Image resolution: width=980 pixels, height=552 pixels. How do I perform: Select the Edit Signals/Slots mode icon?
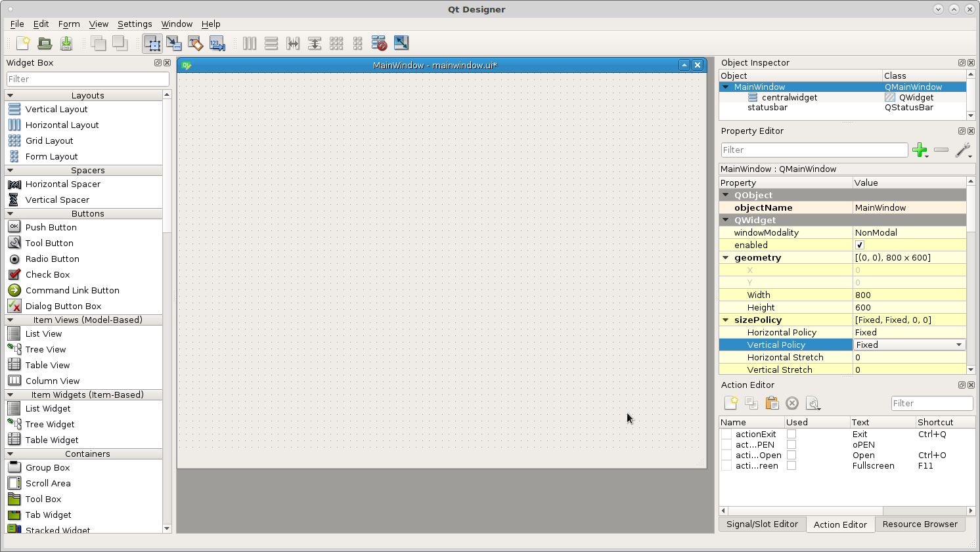[x=174, y=43]
